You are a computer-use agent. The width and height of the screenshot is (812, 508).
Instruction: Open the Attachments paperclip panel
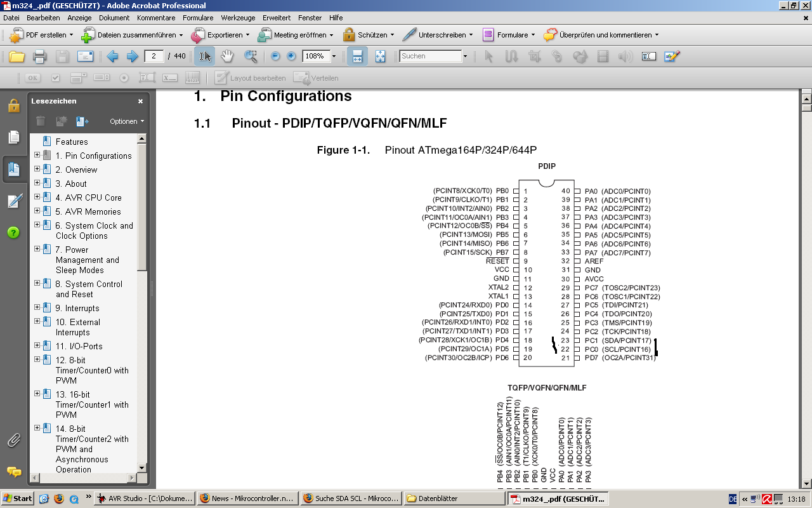coord(13,439)
